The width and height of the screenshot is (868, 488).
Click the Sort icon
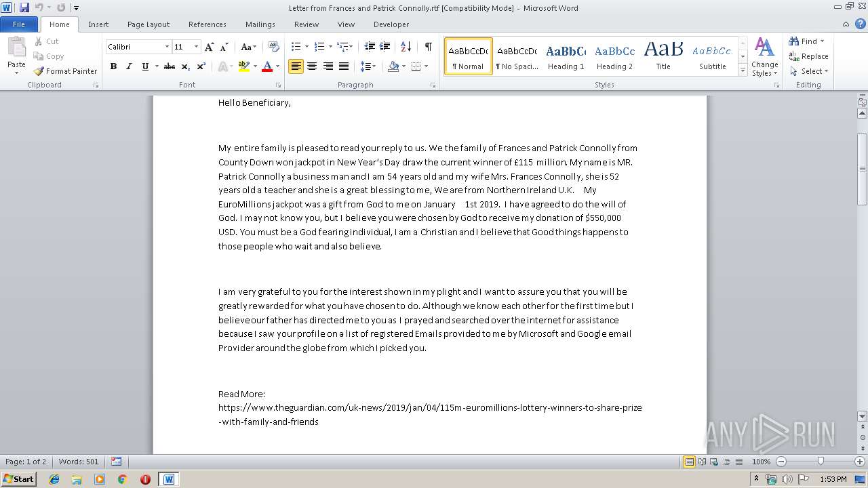406,47
